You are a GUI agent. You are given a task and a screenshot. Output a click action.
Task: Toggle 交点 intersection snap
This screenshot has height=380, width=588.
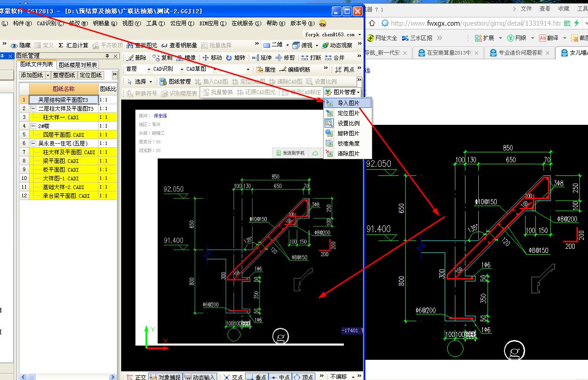pyautogui.click(x=233, y=377)
